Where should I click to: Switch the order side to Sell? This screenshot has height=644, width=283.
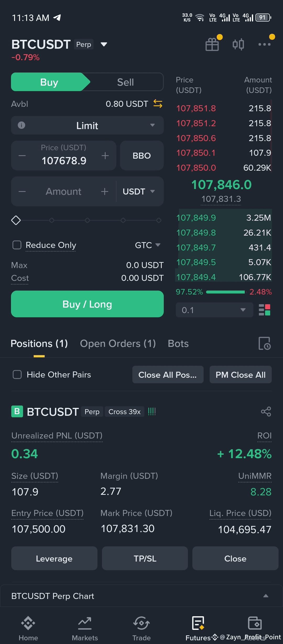tap(125, 82)
